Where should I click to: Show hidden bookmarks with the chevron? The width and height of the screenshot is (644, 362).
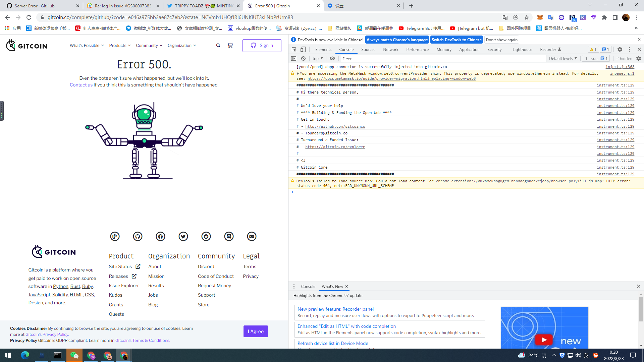[x=636, y=28]
